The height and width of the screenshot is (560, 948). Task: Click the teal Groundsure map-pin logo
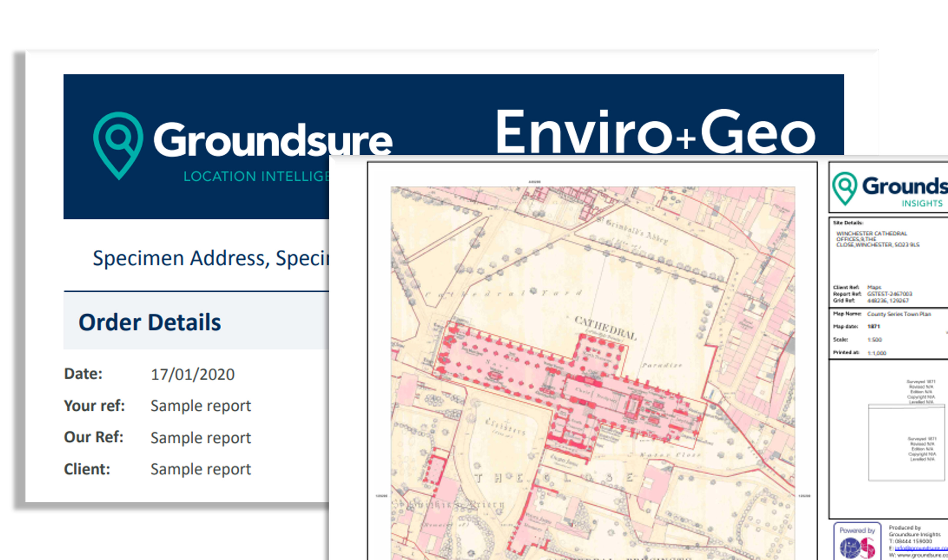point(118,145)
